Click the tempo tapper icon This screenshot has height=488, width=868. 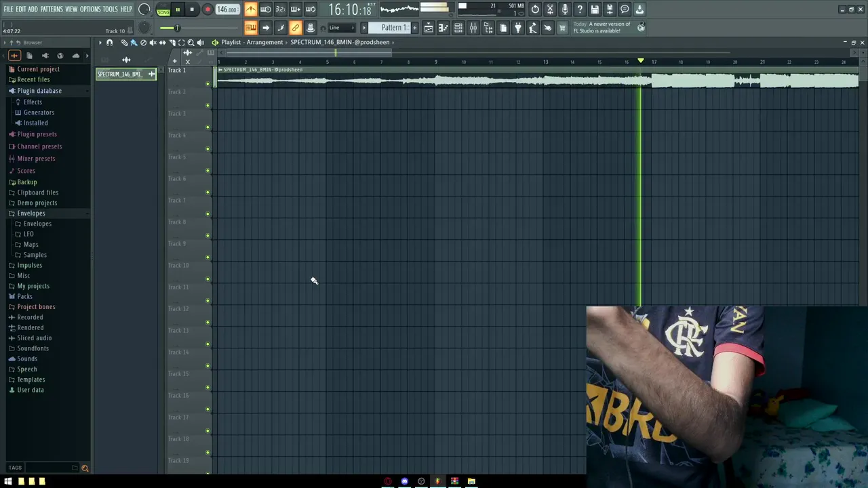(533, 28)
